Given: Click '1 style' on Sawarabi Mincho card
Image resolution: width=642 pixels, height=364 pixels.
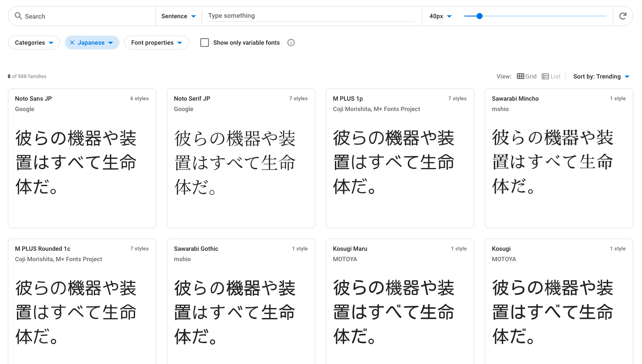Looking at the screenshot, I should (x=618, y=98).
